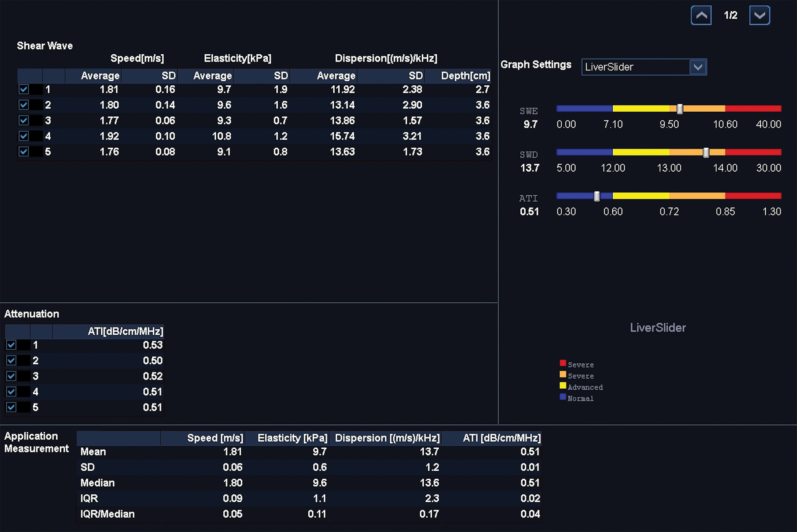Click the SWE slider handle

pos(680,109)
